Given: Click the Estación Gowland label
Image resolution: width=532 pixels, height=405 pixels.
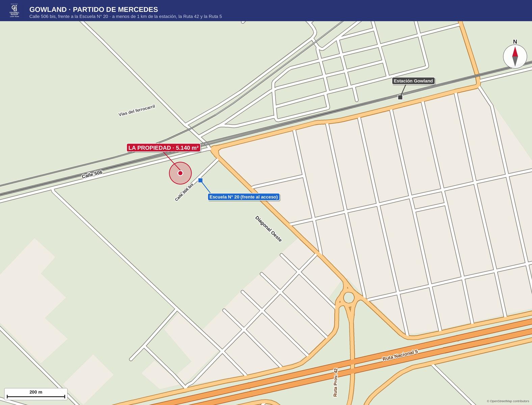Looking at the screenshot, I should 413,81.
